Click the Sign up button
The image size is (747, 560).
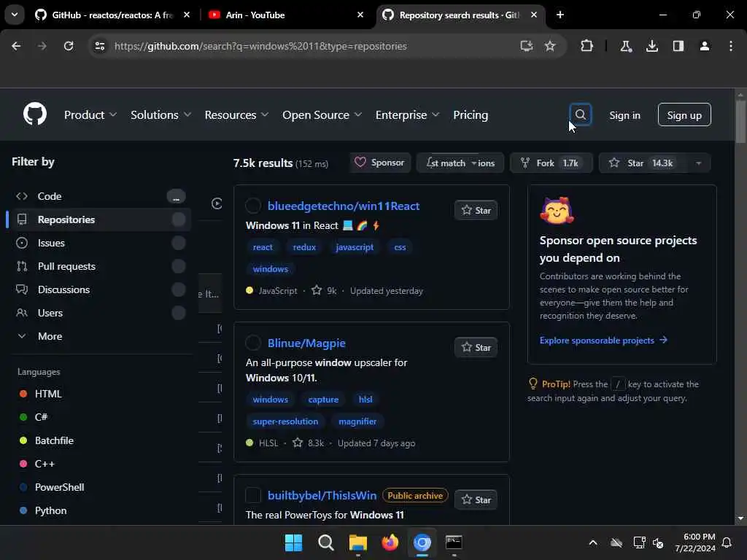click(x=684, y=114)
